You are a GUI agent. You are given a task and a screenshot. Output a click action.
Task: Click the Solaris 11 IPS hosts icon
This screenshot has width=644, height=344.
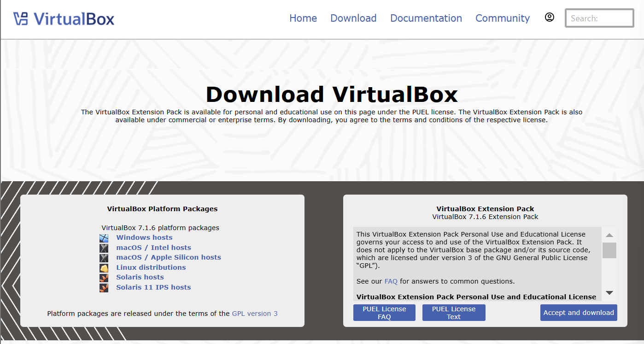(104, 288)
